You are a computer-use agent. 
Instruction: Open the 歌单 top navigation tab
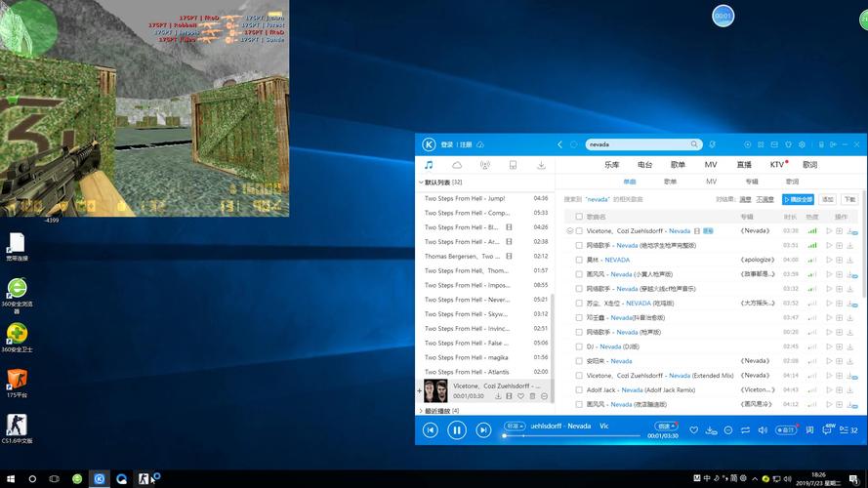[x=679, y=165]
